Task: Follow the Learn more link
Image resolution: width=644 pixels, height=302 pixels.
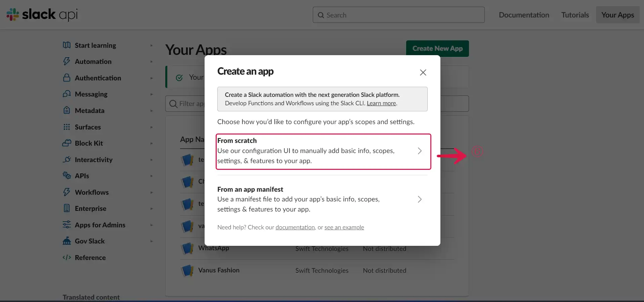Action: pyautogui.click(x=381, y=103)
